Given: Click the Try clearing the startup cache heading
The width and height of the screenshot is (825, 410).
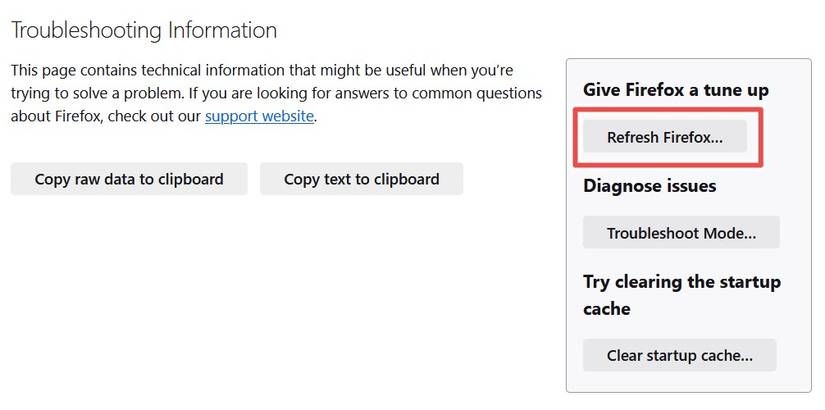Looking at the screenshot, I should pyautogui.click(x=681, y=282).
